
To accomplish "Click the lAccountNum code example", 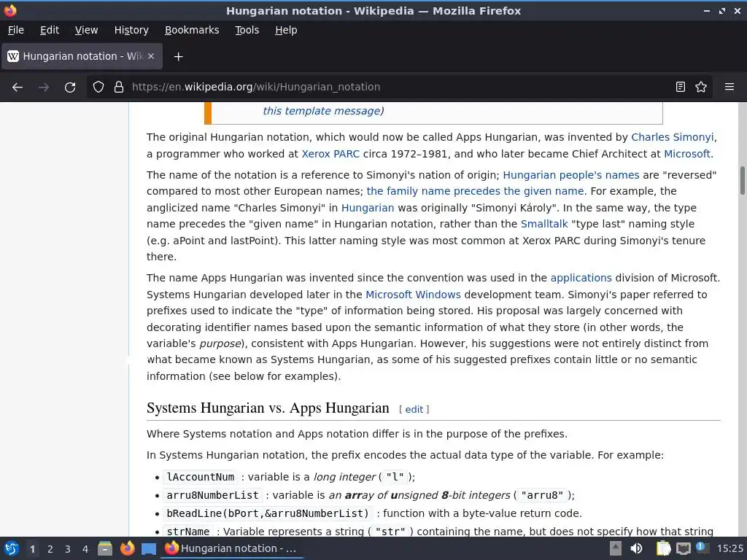I will 200,477.
